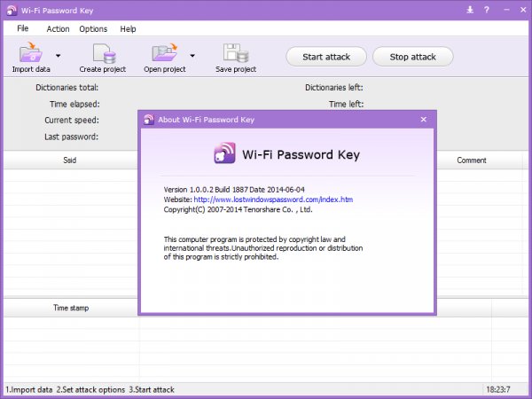
Task: Click the 'Dictionaries total:' label
Action: [66, 88]
